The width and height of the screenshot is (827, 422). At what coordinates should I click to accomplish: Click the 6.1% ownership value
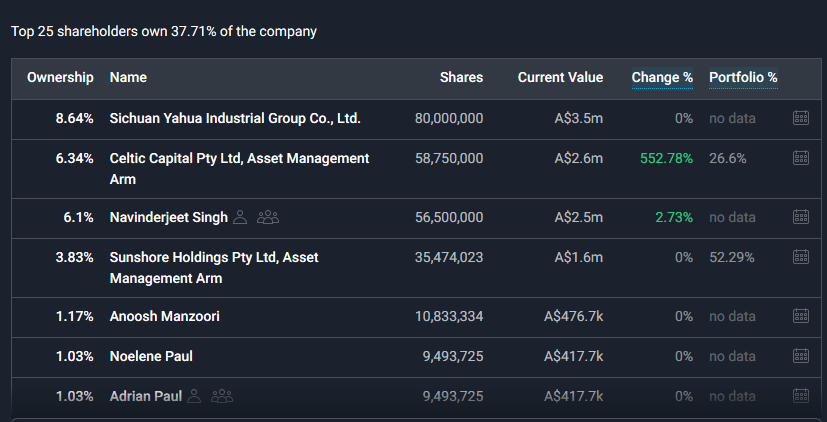79,217
